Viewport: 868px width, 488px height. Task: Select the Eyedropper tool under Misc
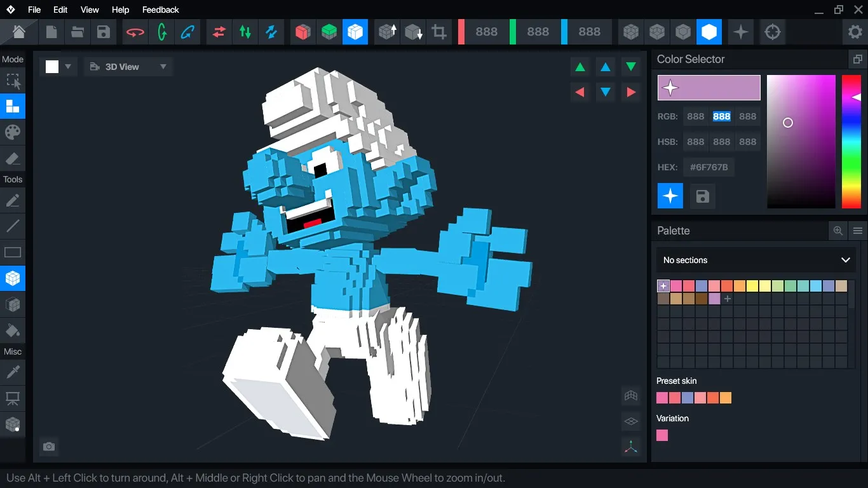point(13,372)
